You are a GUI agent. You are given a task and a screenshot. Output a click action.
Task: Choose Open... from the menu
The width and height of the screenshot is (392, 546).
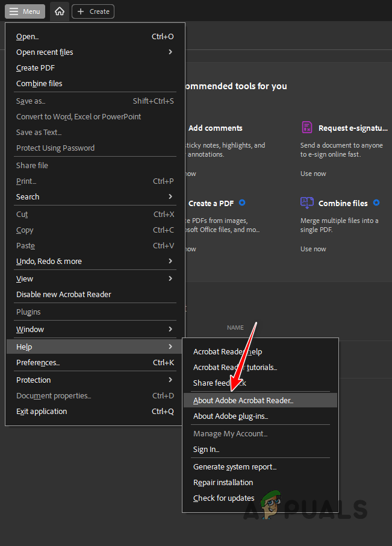[95, 37]
